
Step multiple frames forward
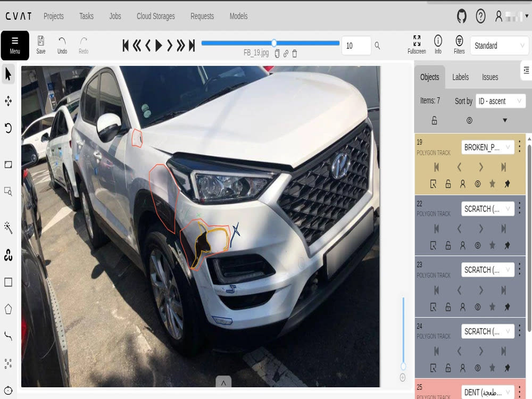click(x=181, y=45)
